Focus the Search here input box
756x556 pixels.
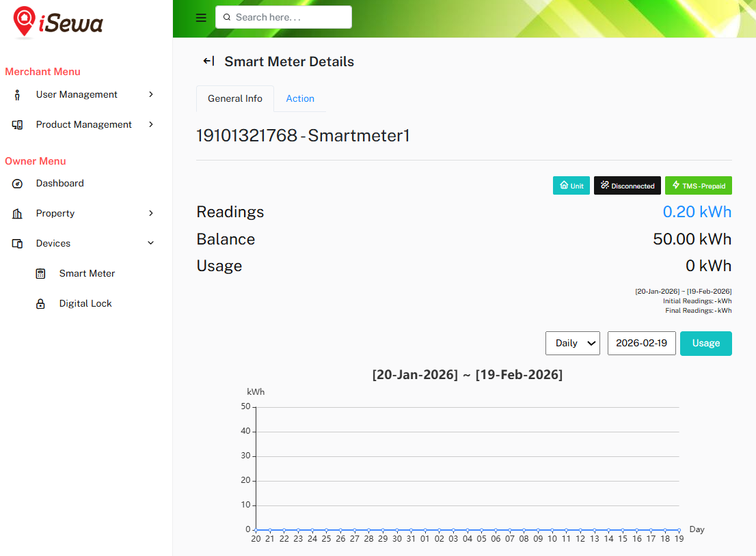(289, 18)
